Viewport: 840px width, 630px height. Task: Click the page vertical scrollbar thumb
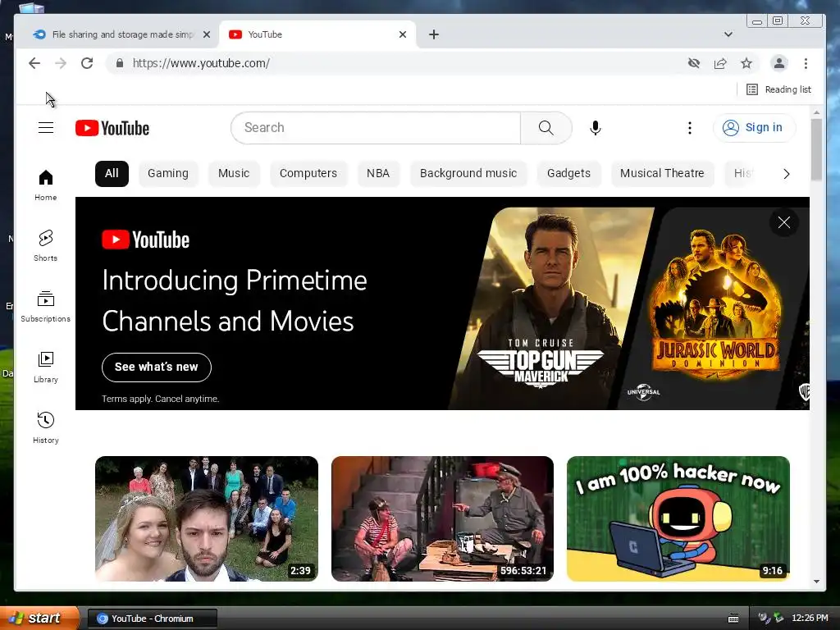point(816,150)
